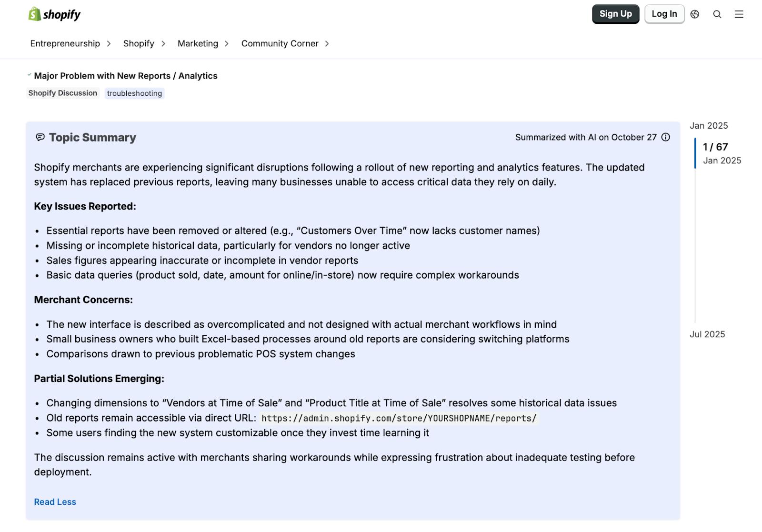
Task: Collapse the AI summary via Read Less
Action: point(54,502)
